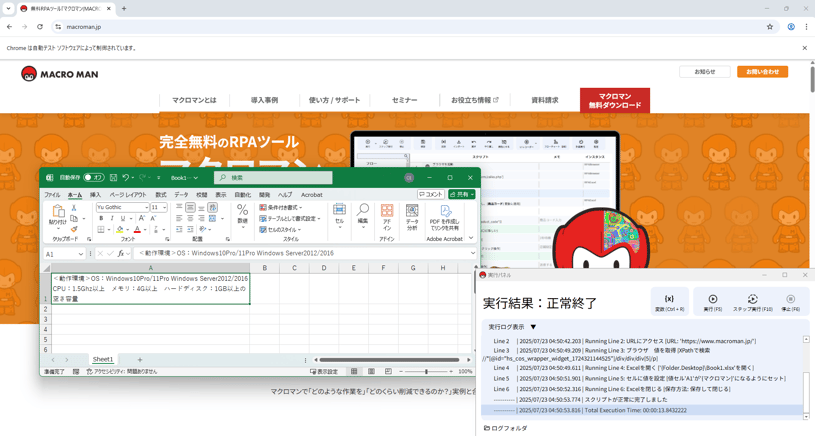Screen dimensions: 815x436
Task: Click the Save icon in Excel title bar
Action: (x=113, y=178)
